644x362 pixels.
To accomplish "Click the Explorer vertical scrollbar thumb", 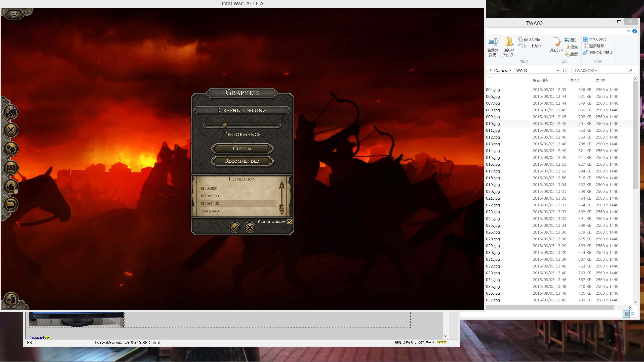I will (635, 135).
